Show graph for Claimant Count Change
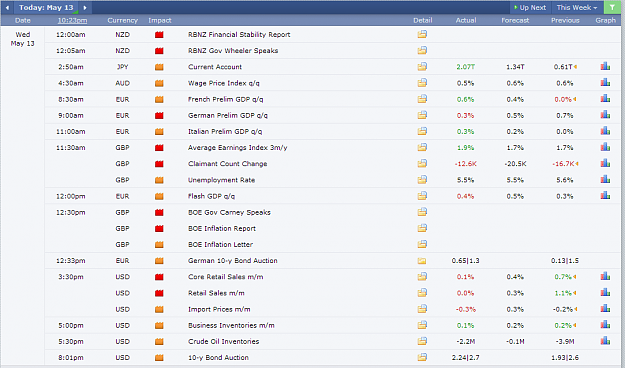The image size is (625, 368). point(605,163)
